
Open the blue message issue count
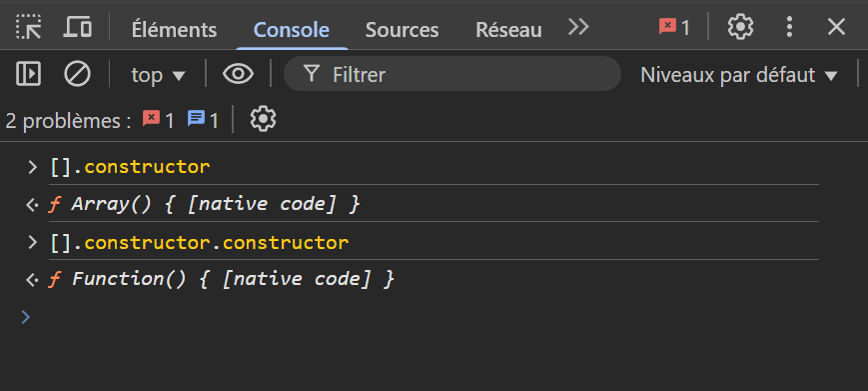pyautogui.click(x=203, y=120)
